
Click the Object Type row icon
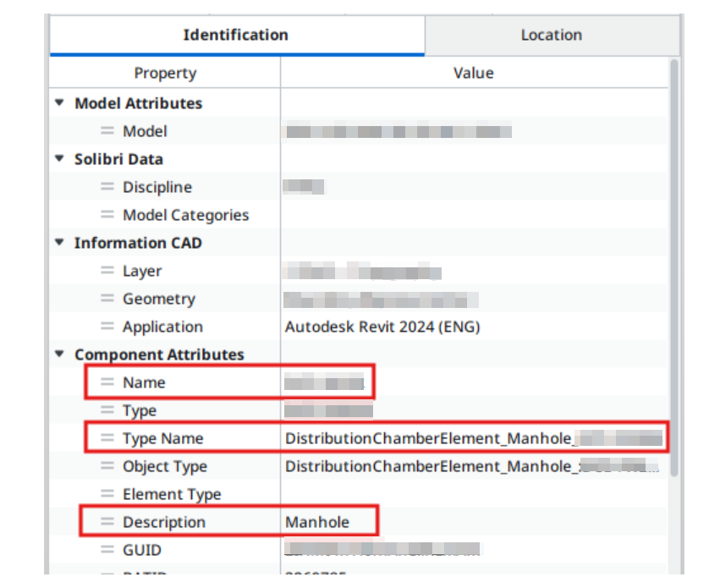(x=107, y=466)
